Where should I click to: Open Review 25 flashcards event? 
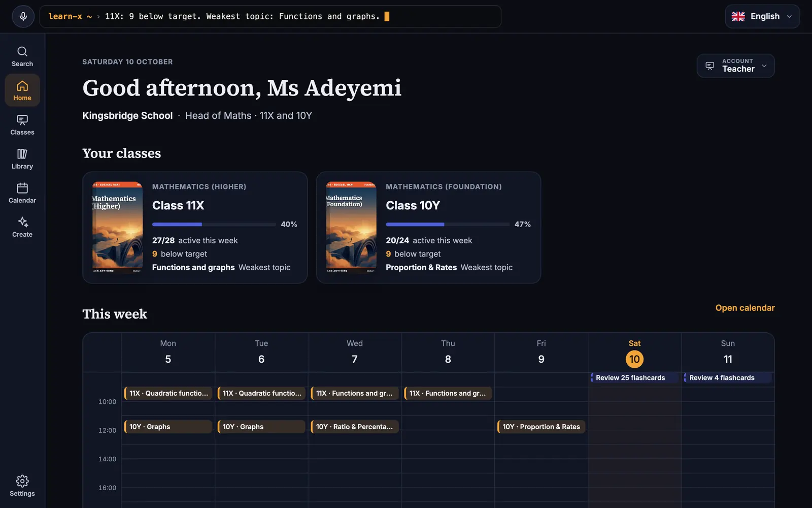(634, 377)
